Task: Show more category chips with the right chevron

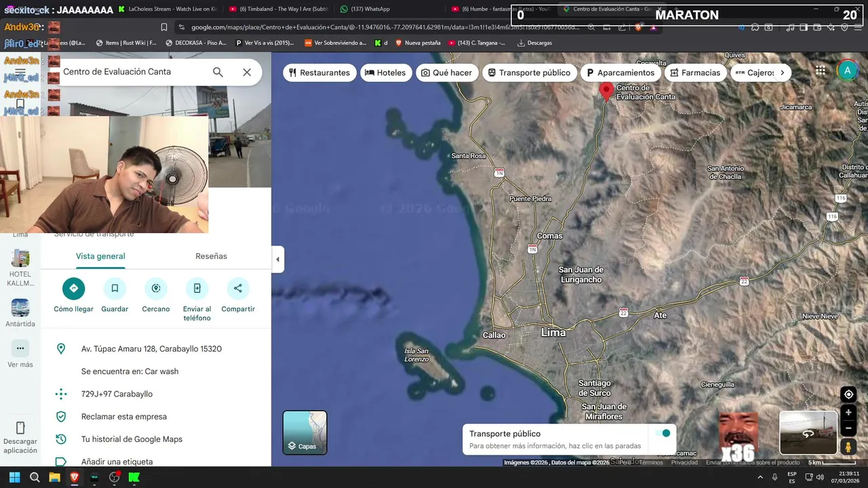Action: (x=782, y=73)
